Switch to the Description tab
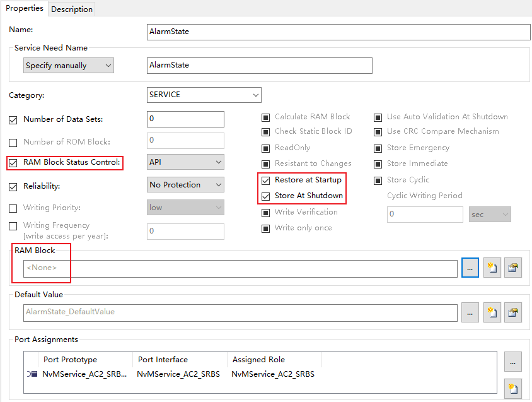532x402 pixels. (72, 9)
